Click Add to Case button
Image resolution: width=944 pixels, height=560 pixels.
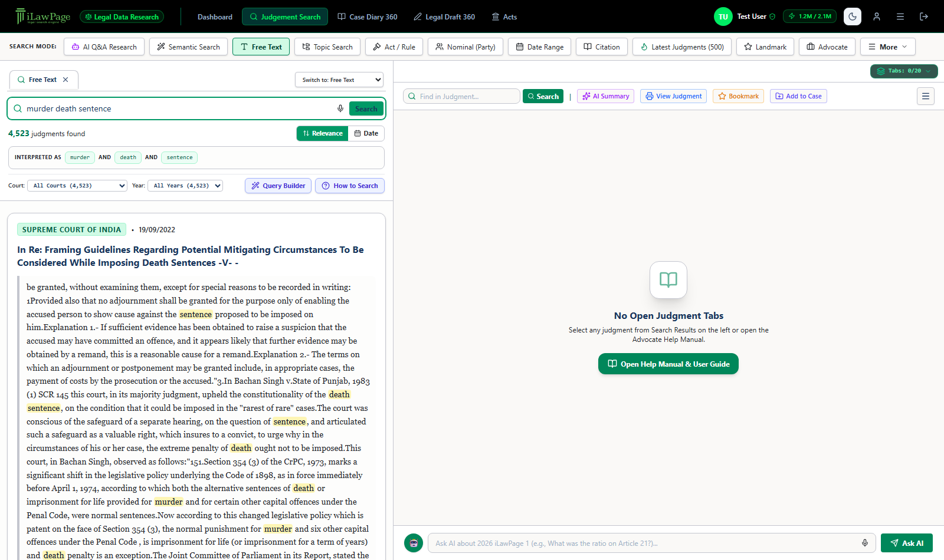[x=798, y=96]
